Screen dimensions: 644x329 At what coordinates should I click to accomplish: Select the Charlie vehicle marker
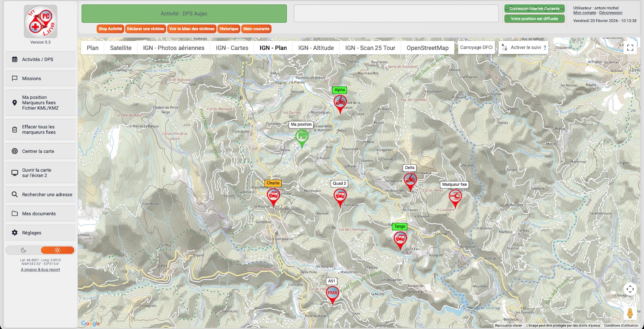(x=273, y=196)
